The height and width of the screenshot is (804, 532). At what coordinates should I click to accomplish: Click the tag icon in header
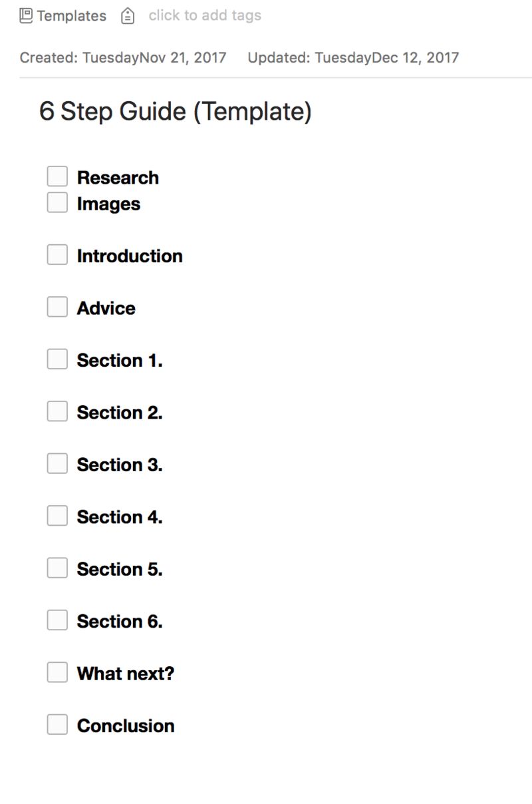[x=128, y=16]
